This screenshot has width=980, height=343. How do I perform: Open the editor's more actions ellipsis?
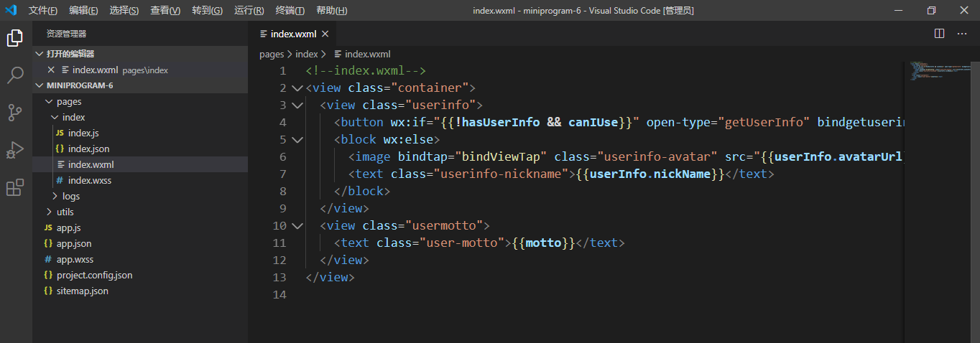pos(962,34)
